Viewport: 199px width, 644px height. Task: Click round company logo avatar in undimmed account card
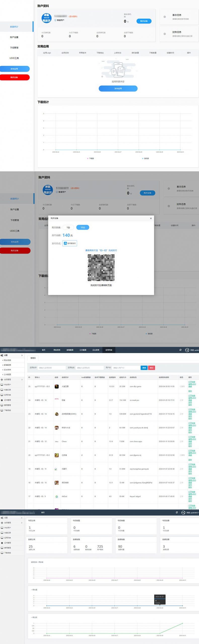point(47,18)
